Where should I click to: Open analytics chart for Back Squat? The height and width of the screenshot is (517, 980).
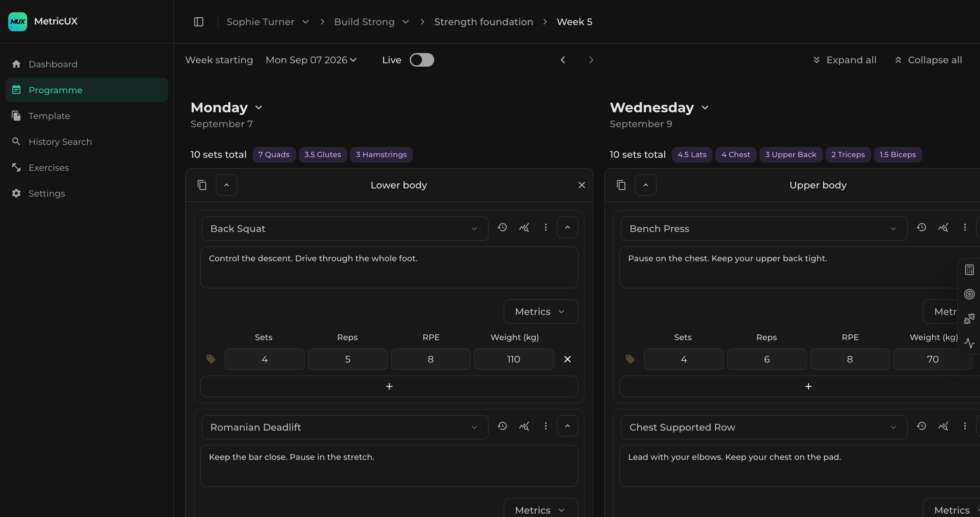[524, 227]
